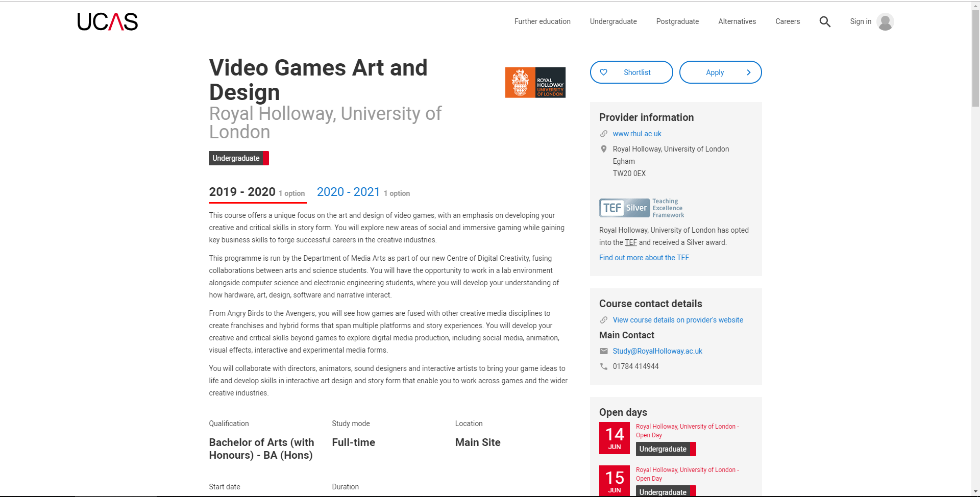The image size is (980, 497).
Task: Expand the Careers navigation menu
Action: coord(787,21)
